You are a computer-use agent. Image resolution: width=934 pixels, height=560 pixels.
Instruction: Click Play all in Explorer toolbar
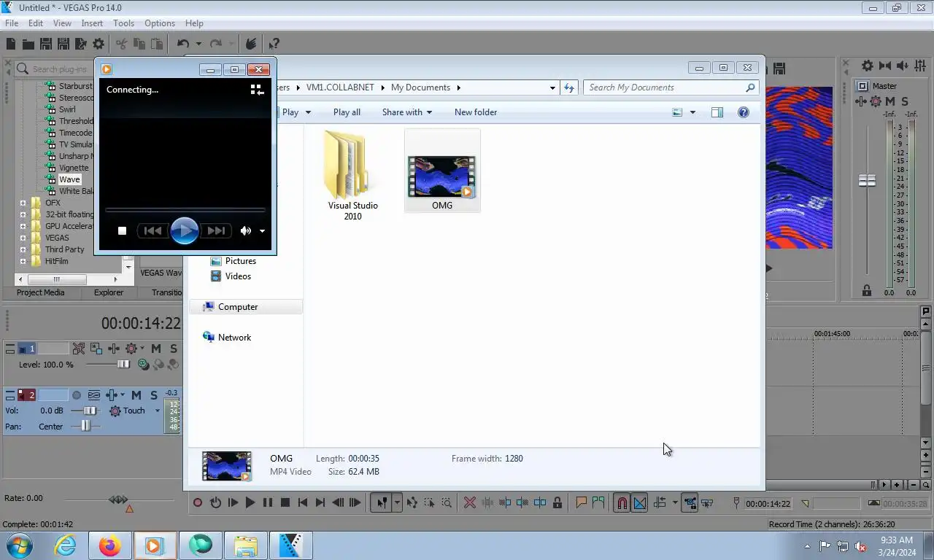tap(347, 112)
